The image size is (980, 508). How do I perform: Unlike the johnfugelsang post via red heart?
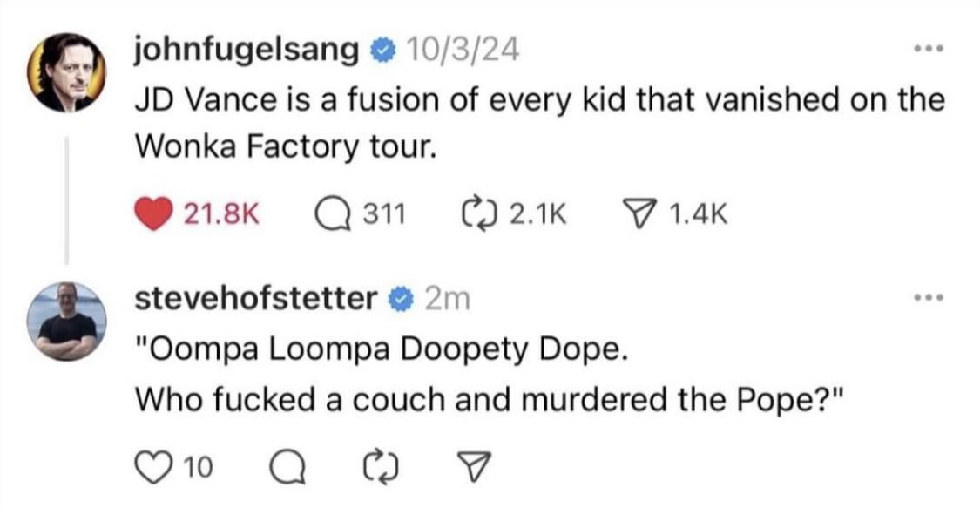(x=155, y=213)
